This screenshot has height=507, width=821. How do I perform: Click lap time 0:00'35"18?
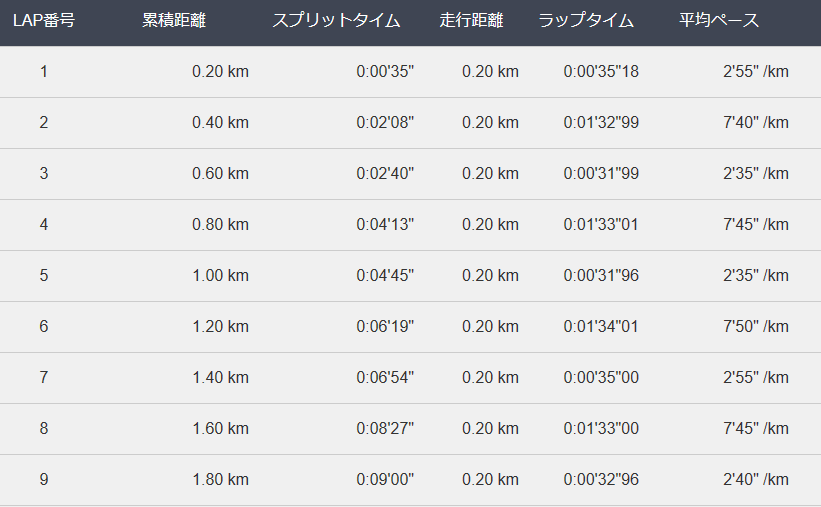(x=601, y=71)
